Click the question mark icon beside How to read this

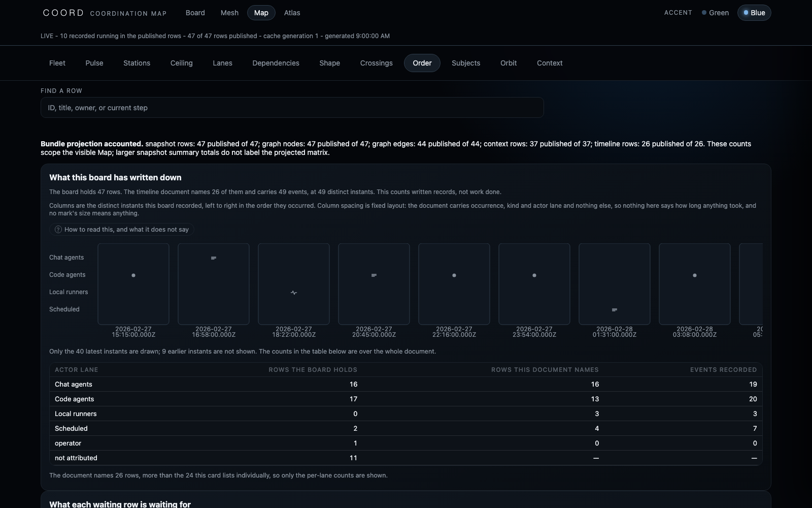58,230
